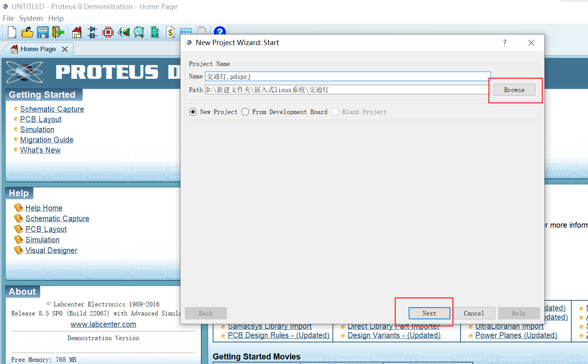Cancel the New Project Wizard
This screenshot has height=364, width=588.
pyautogui.click(x=474, y=313)
